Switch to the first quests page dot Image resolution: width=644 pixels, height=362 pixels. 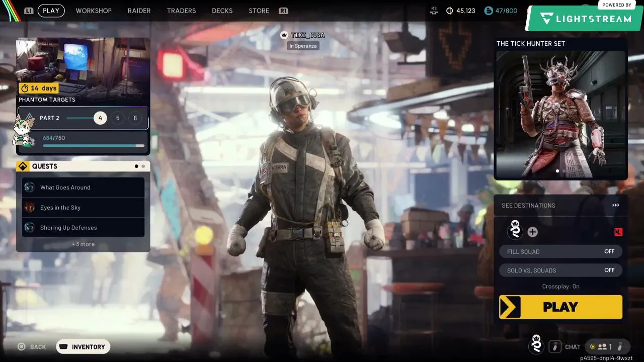point(136,166)
